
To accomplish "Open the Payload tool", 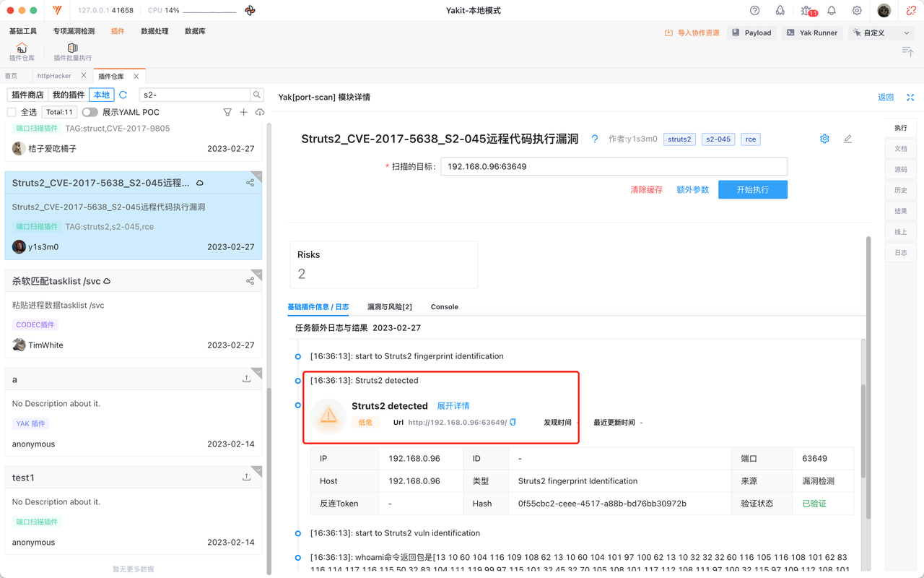I will (751, 33).
